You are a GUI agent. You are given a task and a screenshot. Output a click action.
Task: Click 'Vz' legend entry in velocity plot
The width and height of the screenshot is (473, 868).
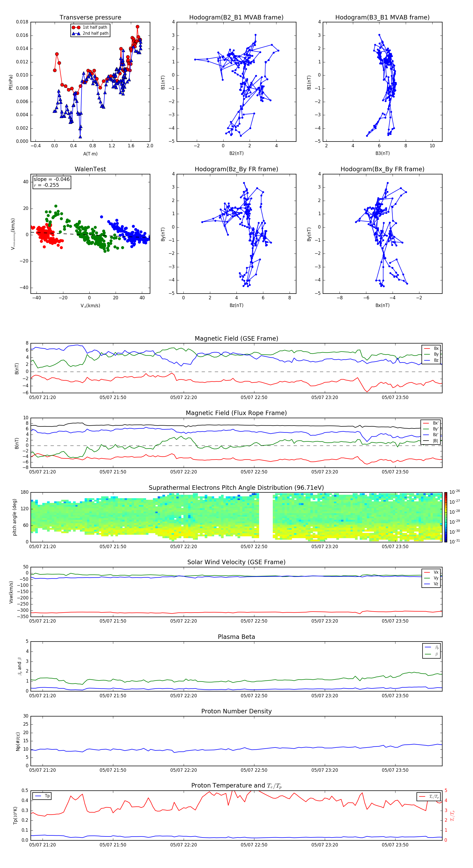431,584
